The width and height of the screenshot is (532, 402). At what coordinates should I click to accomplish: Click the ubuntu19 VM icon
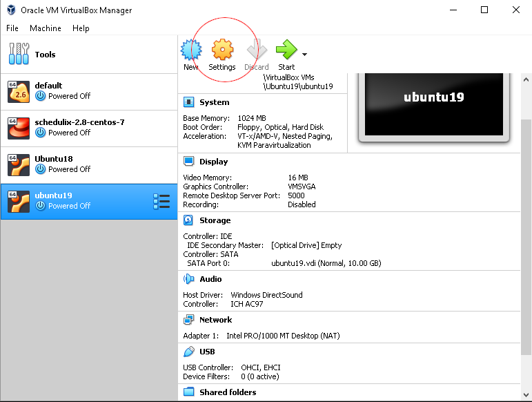click(x=19, y=202)
